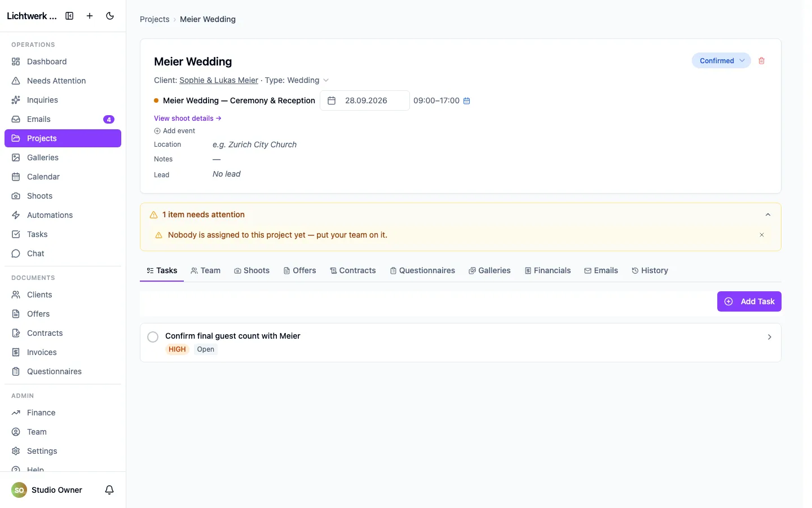812x508 pixels.
Task: Open the notifications bell
Action: point(109,490)
